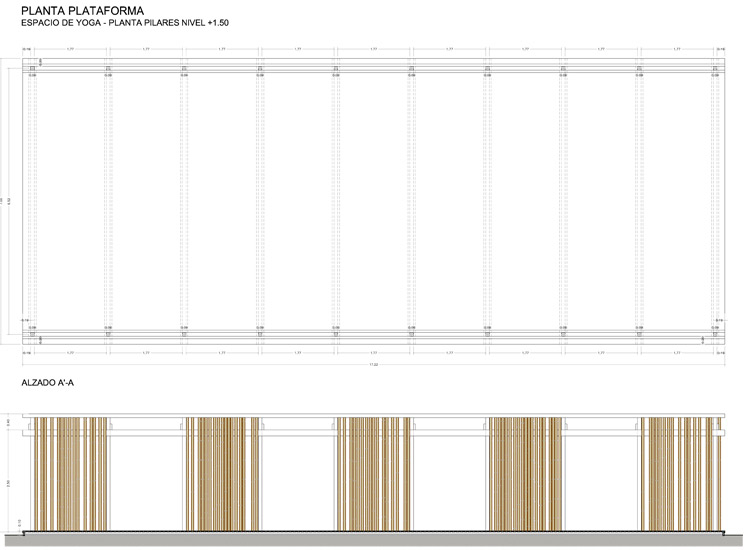Click the bottom-left pillar in the plan

click(32, 334)
